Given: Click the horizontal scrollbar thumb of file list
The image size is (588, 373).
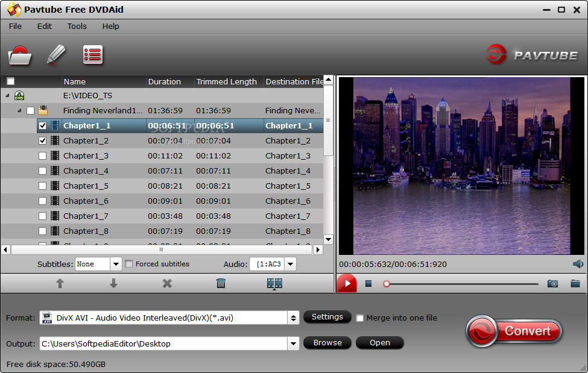Looking at the screenshot, I should click(x=162, y=249).
